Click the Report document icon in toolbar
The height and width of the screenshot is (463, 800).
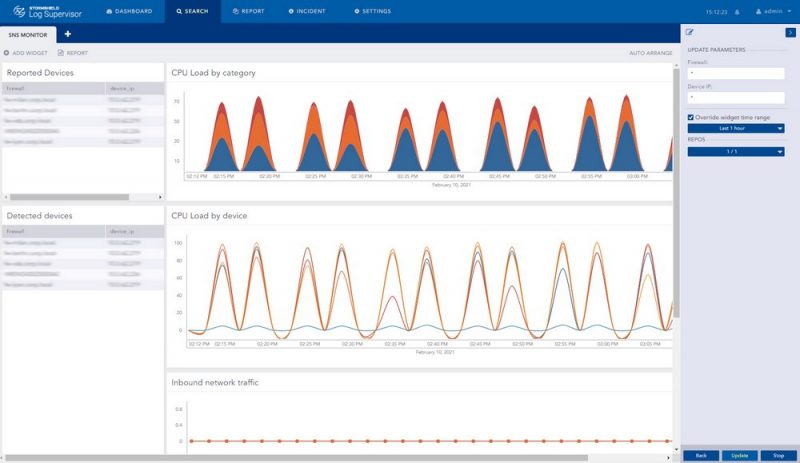click(60, 53)
